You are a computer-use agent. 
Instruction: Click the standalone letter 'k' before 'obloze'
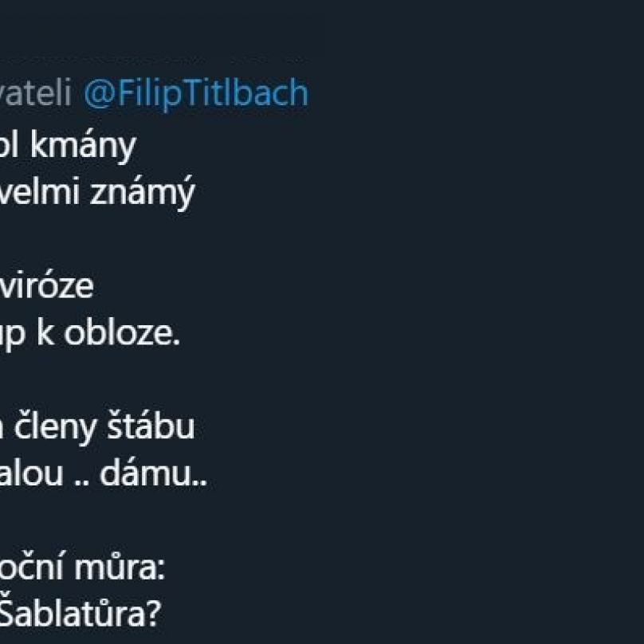pyautogui.click(x=45, y=332)
